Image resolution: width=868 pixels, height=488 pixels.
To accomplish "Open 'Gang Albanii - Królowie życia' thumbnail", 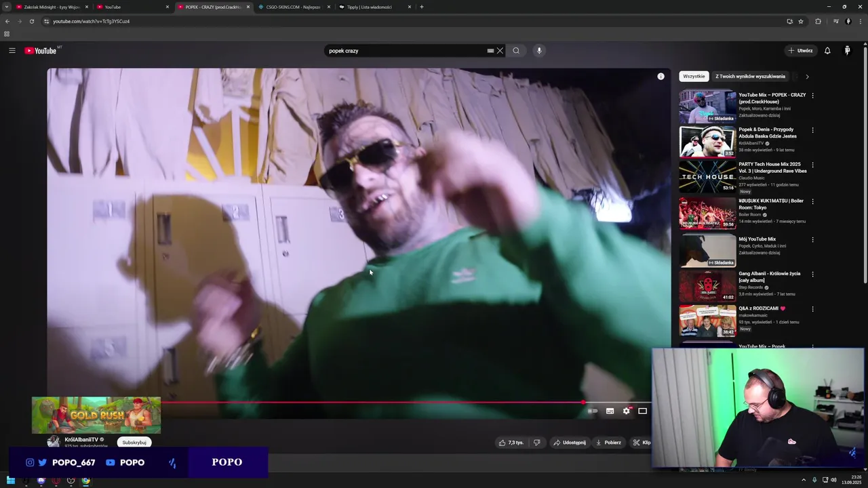I will (x=707, y=285).
